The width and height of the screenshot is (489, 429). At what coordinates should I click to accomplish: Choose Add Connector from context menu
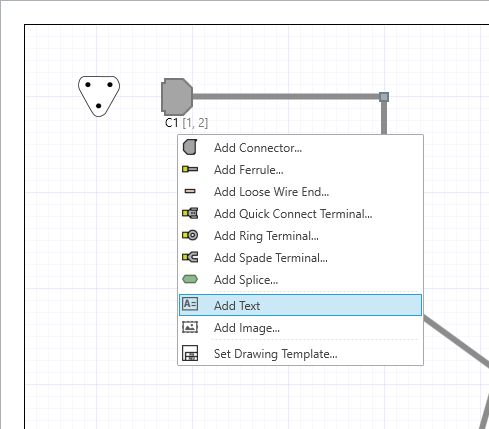click(300, 148)
